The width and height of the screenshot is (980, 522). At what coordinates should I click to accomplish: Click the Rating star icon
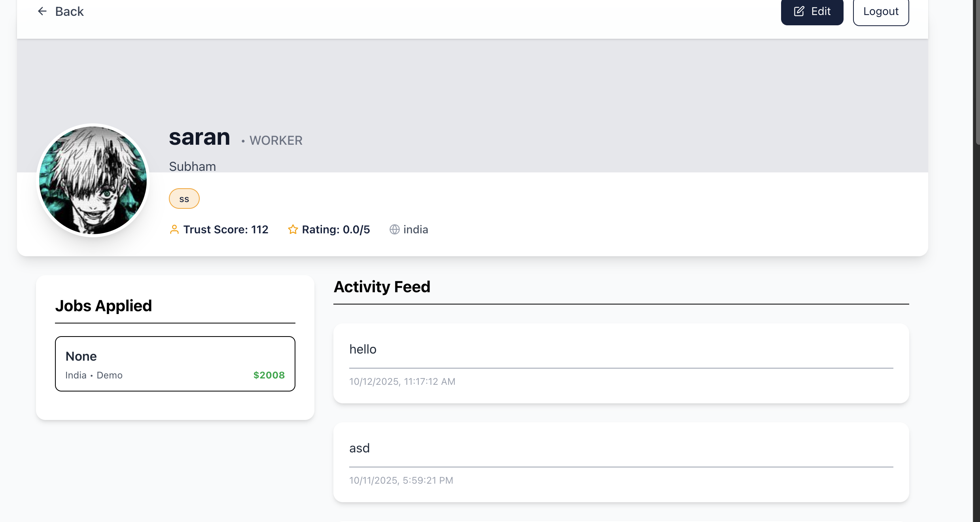pyautogui.click(x=293, y=229)
